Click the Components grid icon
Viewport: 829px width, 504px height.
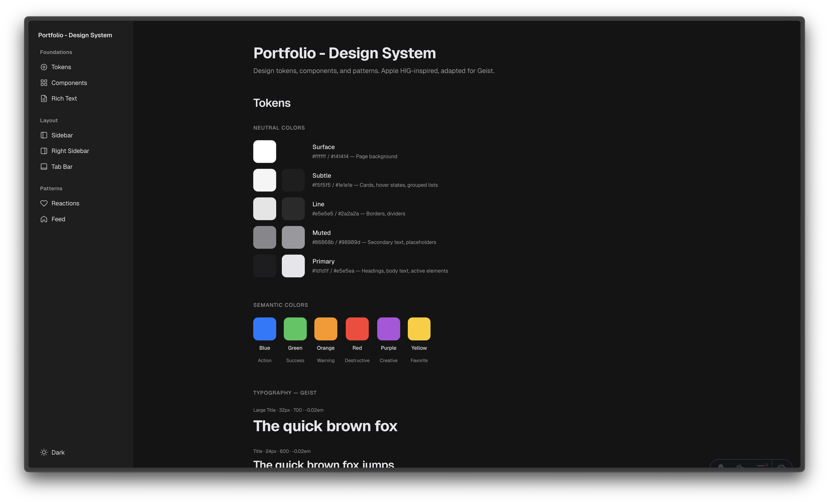pos(44,82)
